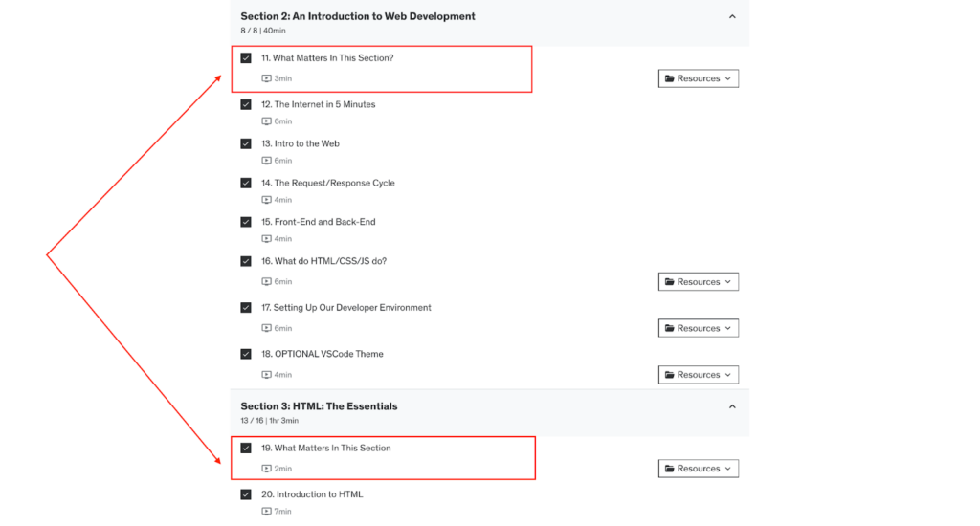Uncheck lecture 12 The Internet in 5 Minutes
Viewport: 980px width, 526px height.
click(x=246, y=104)
